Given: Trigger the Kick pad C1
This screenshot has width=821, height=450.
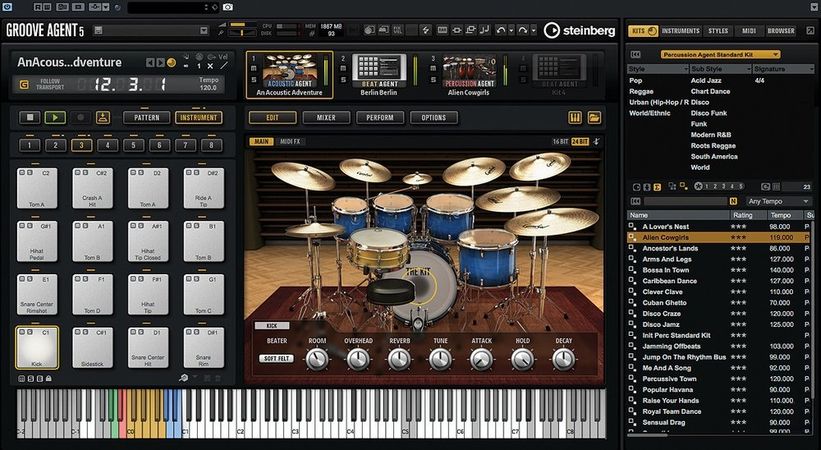Looking at the screenshot, I should click(x=37, y=347).
